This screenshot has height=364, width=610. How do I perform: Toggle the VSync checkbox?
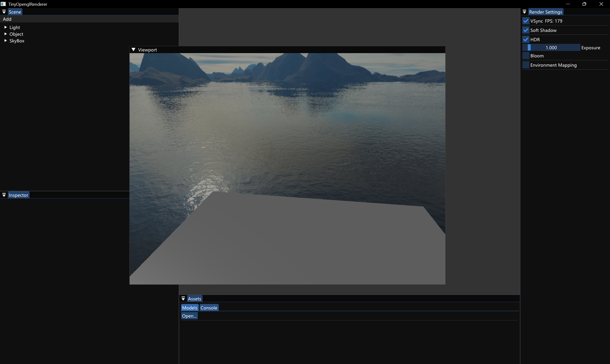click(x=526, y=21)
